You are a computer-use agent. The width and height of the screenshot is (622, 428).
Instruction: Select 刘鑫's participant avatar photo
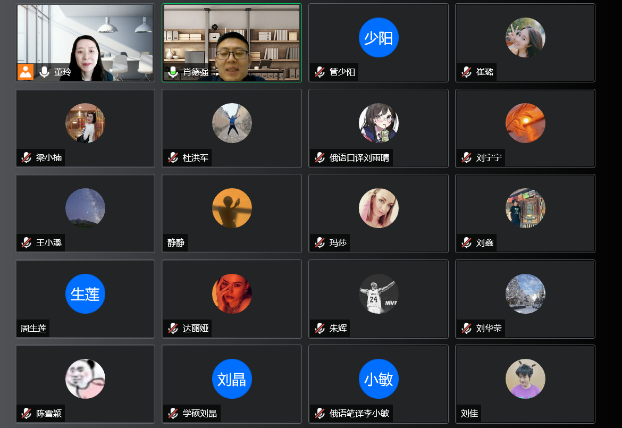pos(525,208)
